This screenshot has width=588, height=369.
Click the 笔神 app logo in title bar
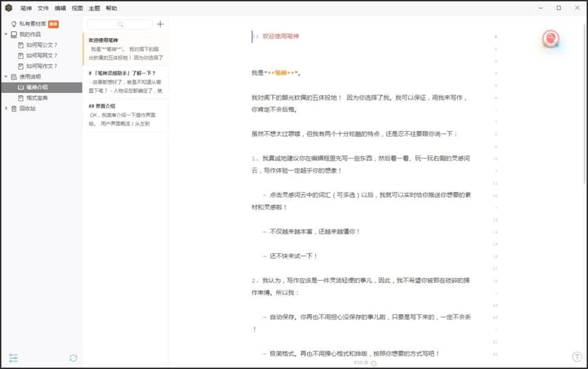[x=9, y=8]
